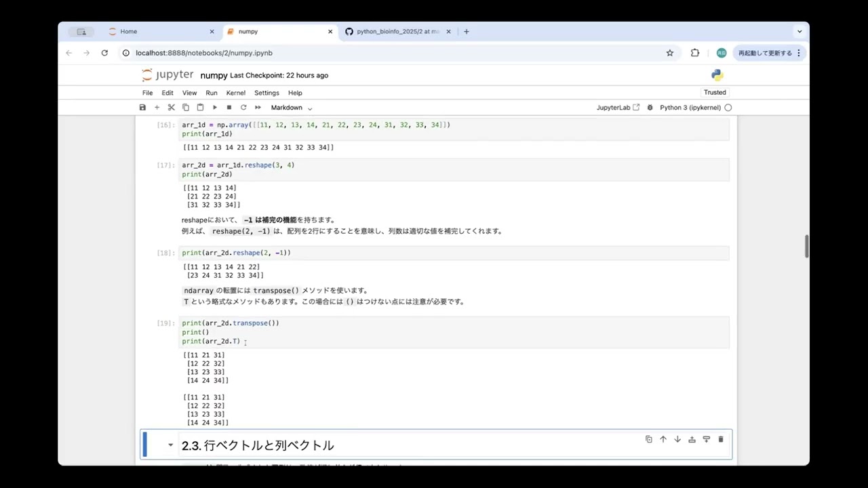The width and height of the screenshot is (868, 488).
Task: Open the cell type Markdown dropdown
Action: 292,108
